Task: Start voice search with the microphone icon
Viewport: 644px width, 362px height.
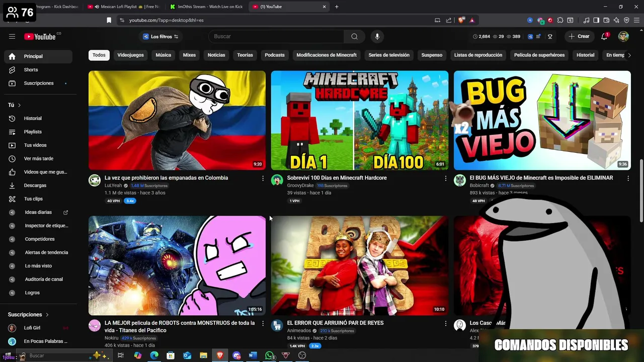Action: [x=377, y=36]
